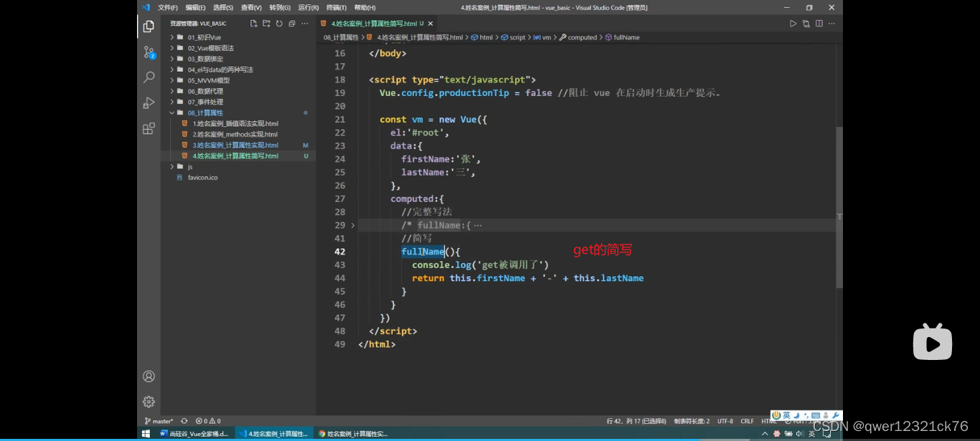
Task: Collapse all folders with the explorer icon
Action: [292, 24]
